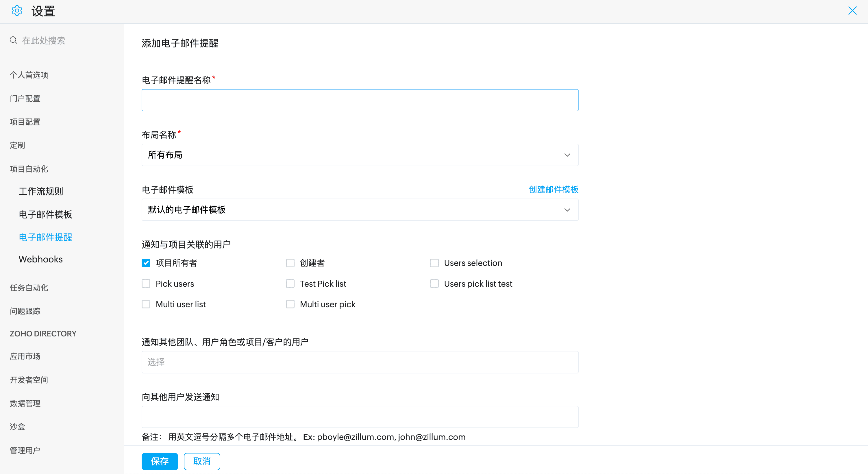868x474 pixels.
Task: Go to Webhooks sidebar item
Action: click(41, 260)
